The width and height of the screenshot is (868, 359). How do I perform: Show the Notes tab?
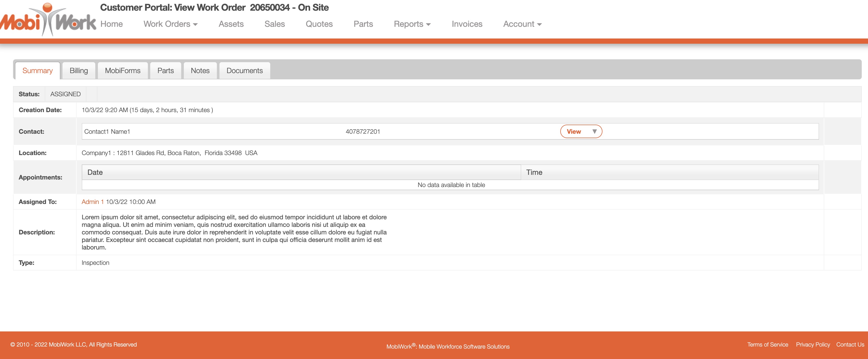[x=200, y=71]
